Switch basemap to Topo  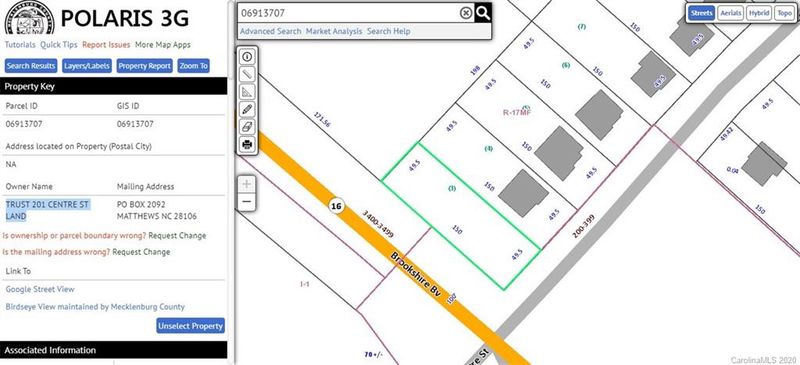pyautogui.click(x=784, y=13)
